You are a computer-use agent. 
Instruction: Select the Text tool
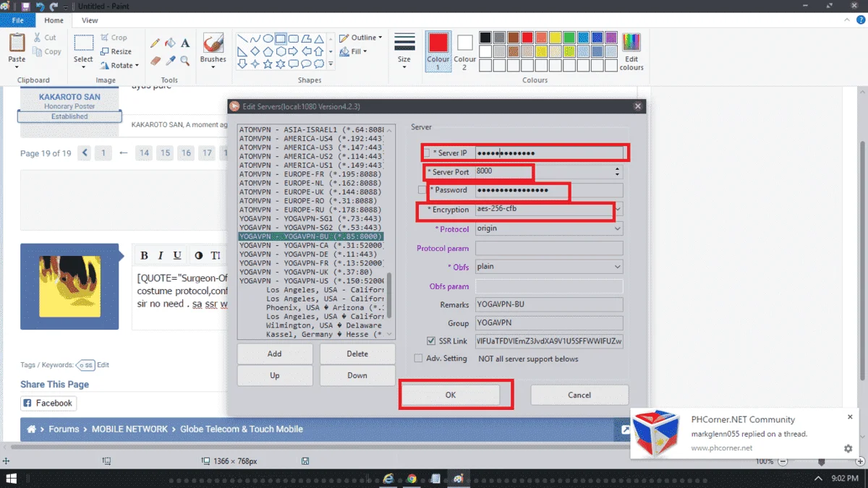(x=185, y=43)
